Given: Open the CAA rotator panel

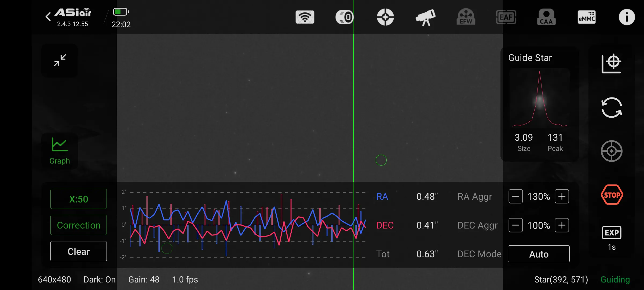Looking at the screenshot, I should click(546, 17).
